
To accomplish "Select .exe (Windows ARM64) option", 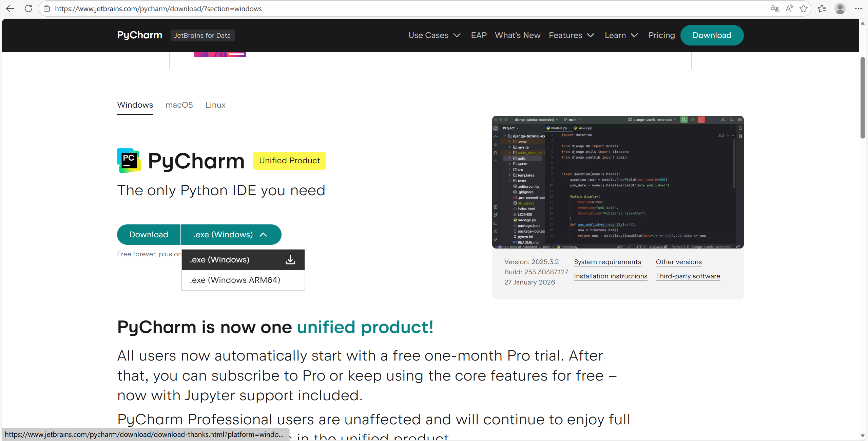I will (235, 280).
